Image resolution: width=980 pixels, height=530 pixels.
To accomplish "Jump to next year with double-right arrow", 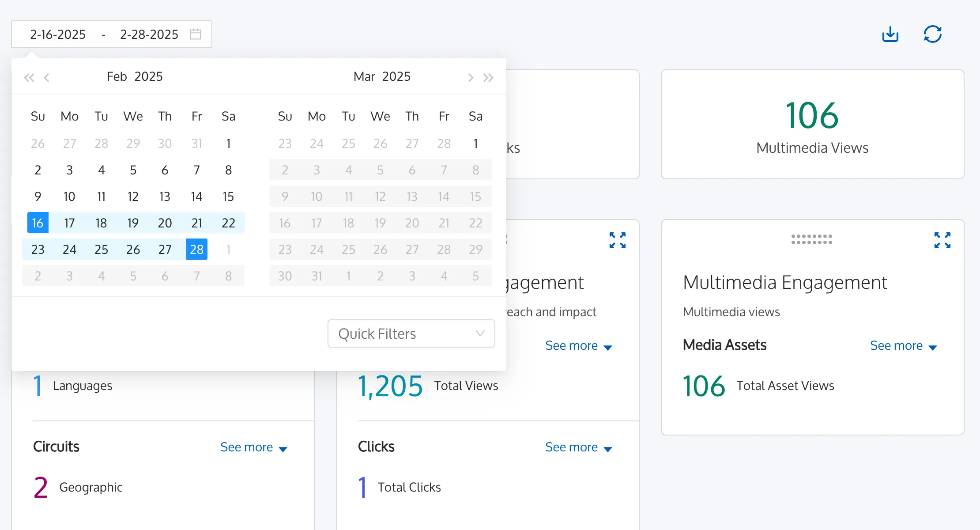I will (x=488, y=78).
